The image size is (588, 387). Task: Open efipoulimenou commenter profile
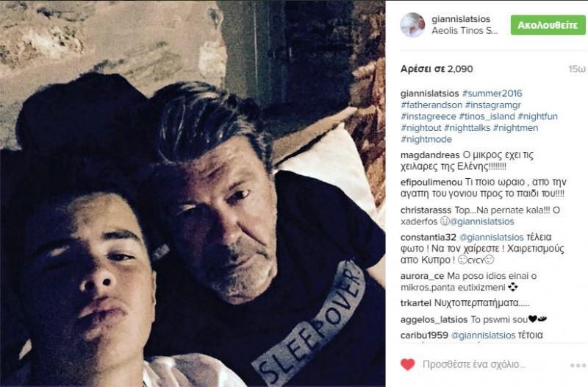tap(431, 182)
